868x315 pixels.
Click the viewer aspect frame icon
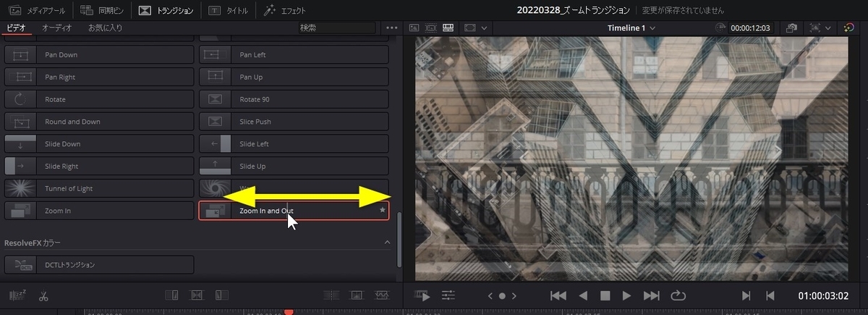(x=470, y=28)
